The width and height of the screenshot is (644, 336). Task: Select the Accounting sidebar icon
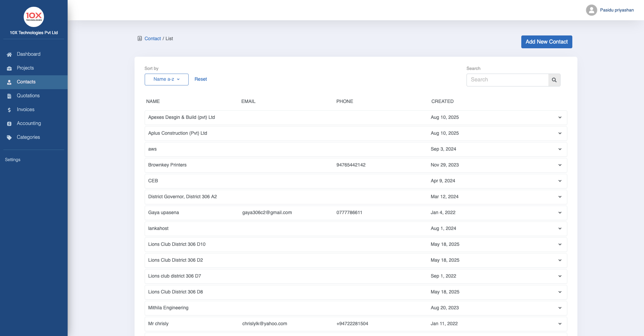pyautogui.click(x=9, y=123)
